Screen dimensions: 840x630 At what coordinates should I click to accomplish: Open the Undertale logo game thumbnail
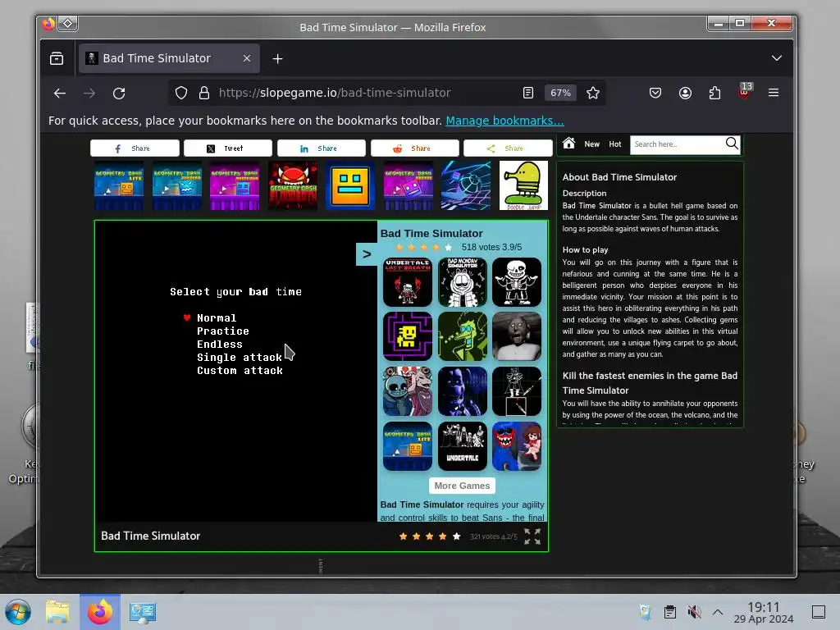(x=463, y=446)
